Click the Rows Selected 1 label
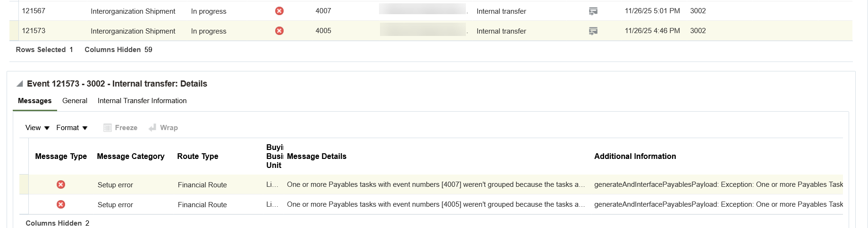868x228 pixels. [44, 50]
